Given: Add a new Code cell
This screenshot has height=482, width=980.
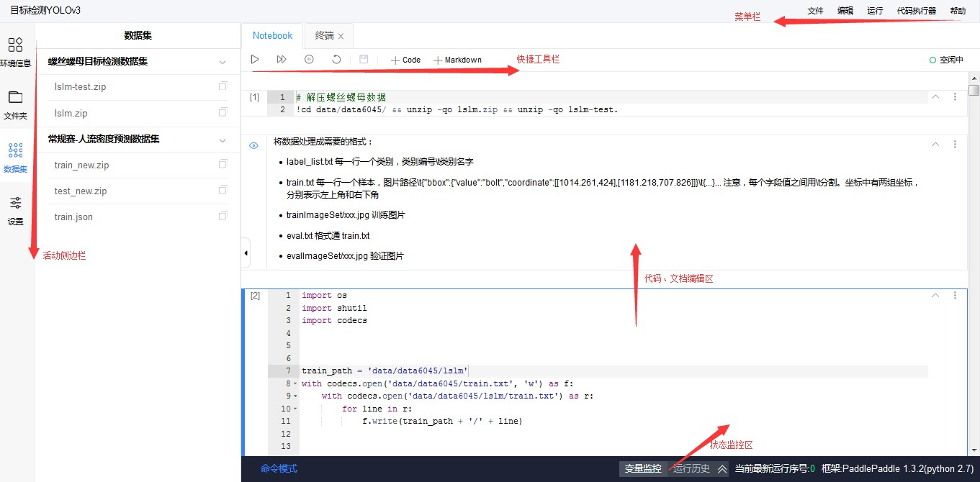Looking at the screenshot, I should click(406, 60).
